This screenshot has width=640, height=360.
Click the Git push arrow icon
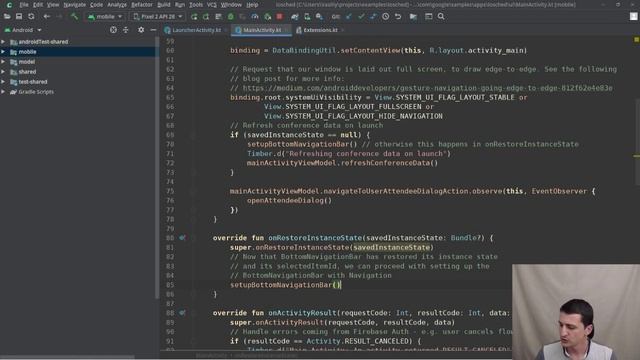tap(373, 17)
